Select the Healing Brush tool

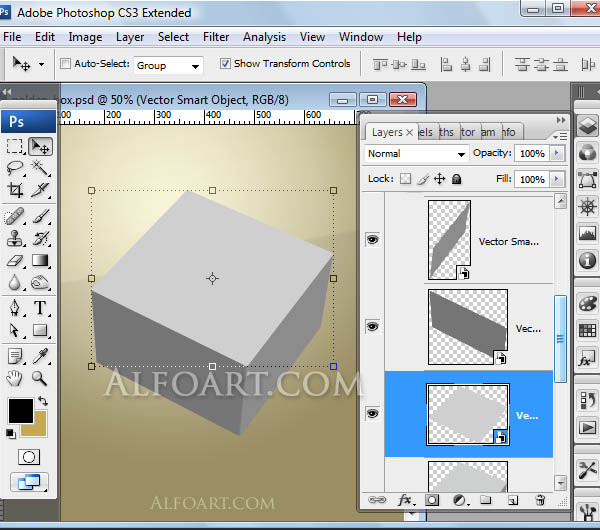[x=15, y=217]
